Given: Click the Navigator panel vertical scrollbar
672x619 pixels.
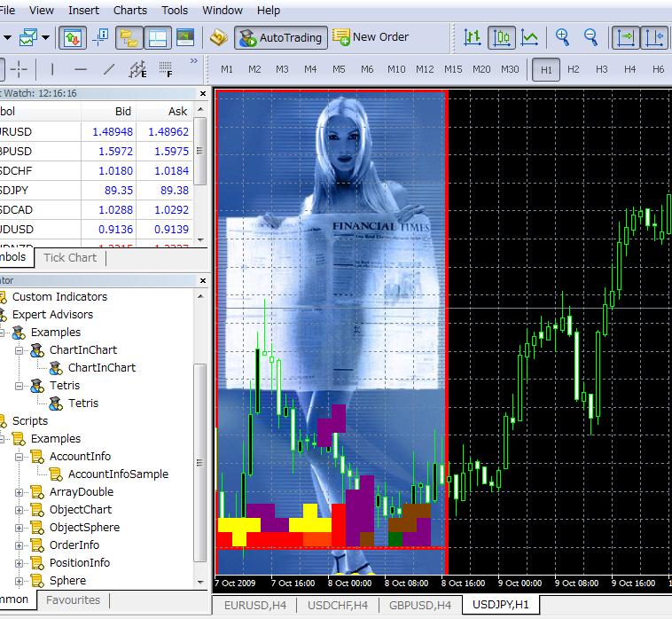Looking at the screenshot, I should click(x=200, y=463).
